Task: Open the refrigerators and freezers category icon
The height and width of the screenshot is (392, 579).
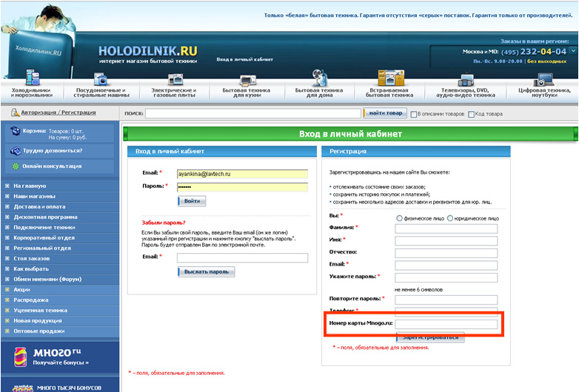Action: [x=33, y=78]
